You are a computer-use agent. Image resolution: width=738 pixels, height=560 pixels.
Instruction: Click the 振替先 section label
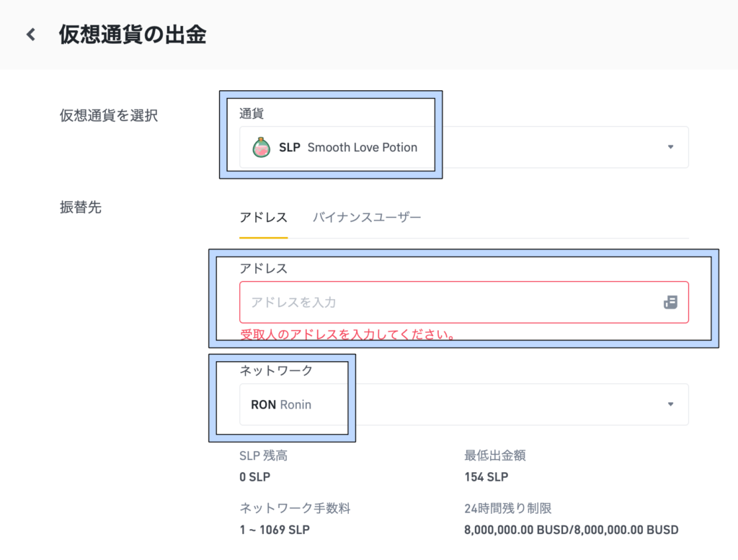click(x=81, y=207)
